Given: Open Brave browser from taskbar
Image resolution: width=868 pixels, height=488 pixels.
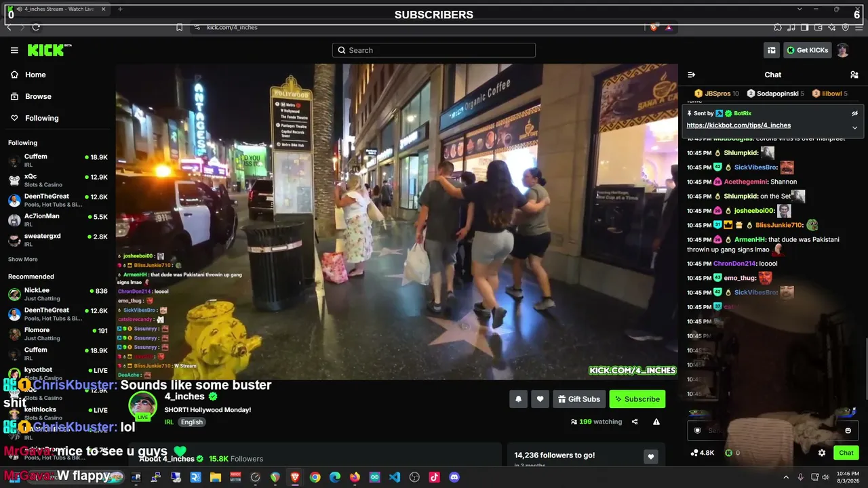Looking at the screenshot, I should coord(295,477).
